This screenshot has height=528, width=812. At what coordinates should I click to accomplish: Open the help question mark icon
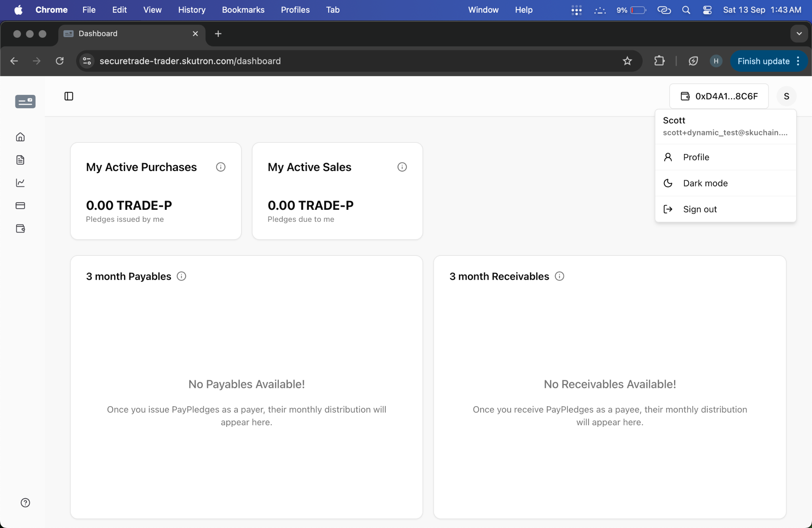point(25,503)
